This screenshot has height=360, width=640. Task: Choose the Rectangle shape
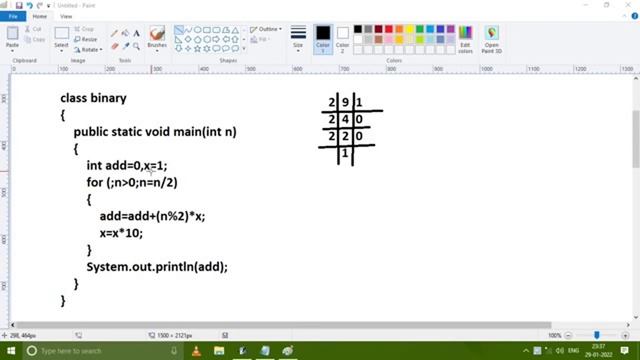(207, 30)
